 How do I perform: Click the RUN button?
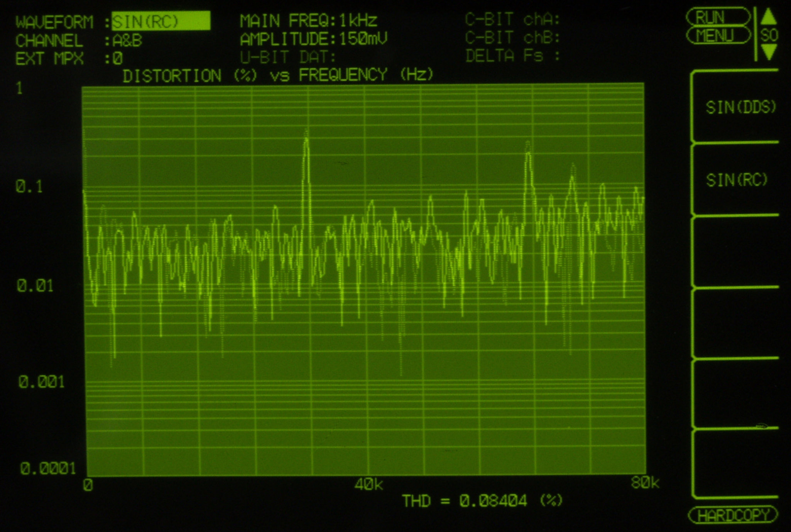pos(718,17)
